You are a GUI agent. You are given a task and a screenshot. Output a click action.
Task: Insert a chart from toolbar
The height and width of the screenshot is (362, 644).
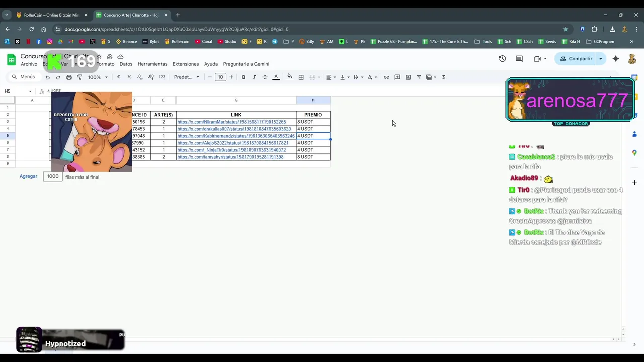pos(408,77)
